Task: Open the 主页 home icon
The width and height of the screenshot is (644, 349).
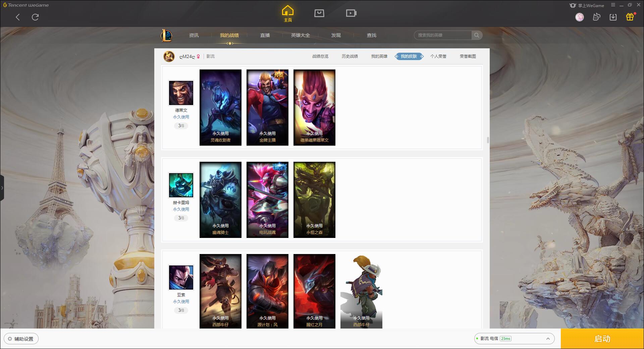Action: click(288, 13)
